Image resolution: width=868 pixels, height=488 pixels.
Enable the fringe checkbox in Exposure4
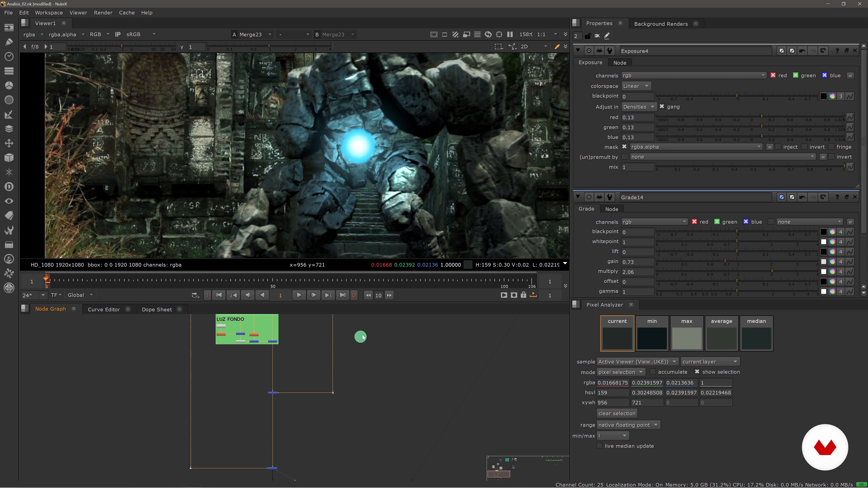pyautogui.click(x=831, y=147)
